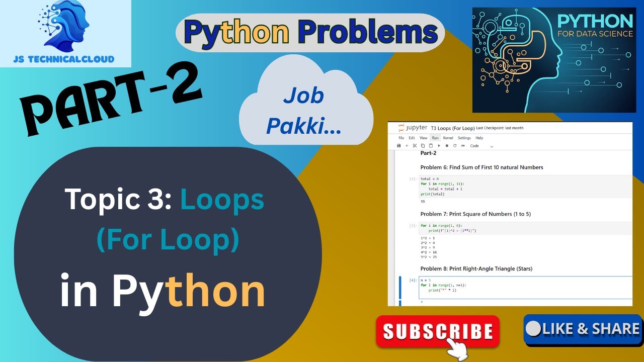Click the LIKE & SHARE button
Image resolution: width=644 pixels, height=362 pixels.
583,329
